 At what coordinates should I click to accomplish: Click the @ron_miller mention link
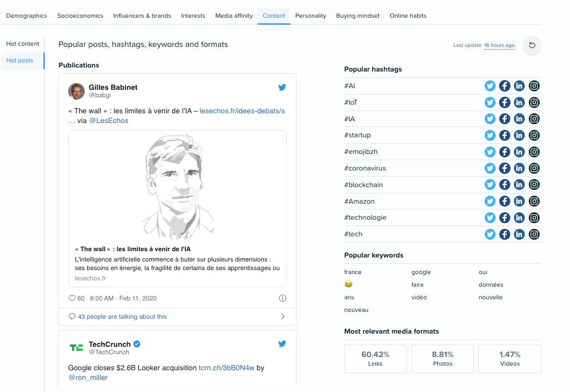pyautogui.click(x=88, y=378)
